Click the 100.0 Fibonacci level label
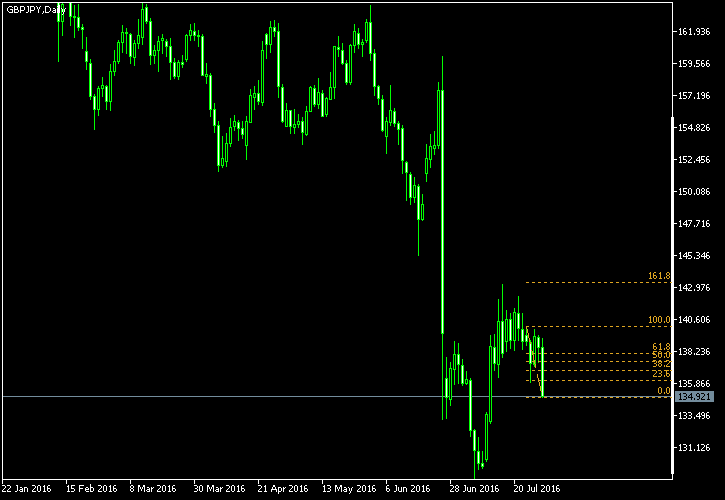 coord(659,320)
